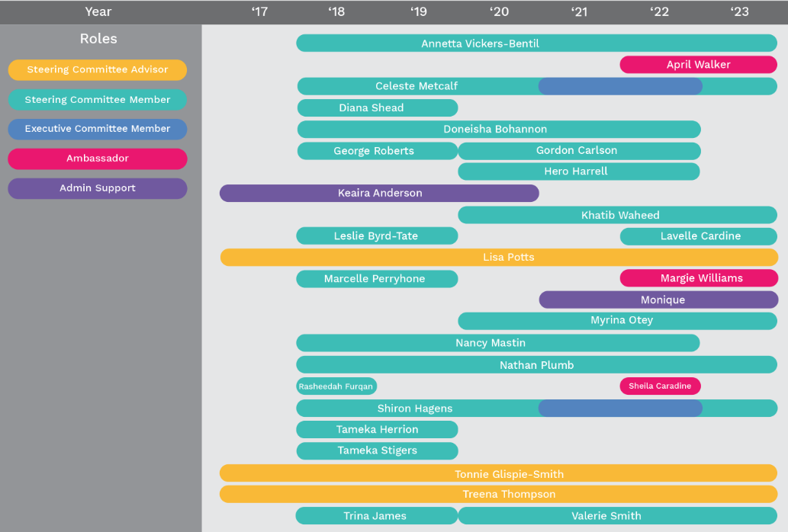Click the Gordon Carlson bar
The width and height of the screenshot is (788, 532).
tap(578, 151)
